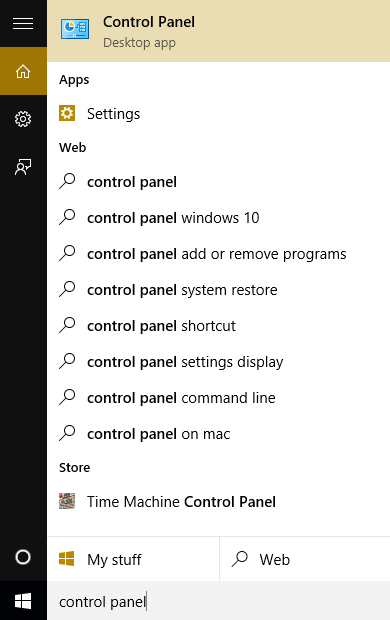Choose 'control panel system restore' suggestion
The image size is (390, 620).
pos(218,290)
